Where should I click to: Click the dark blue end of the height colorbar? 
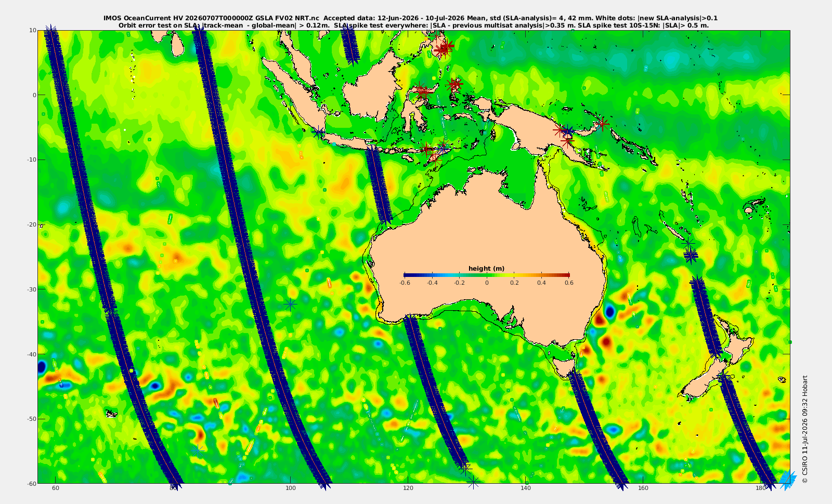(406, 275)
